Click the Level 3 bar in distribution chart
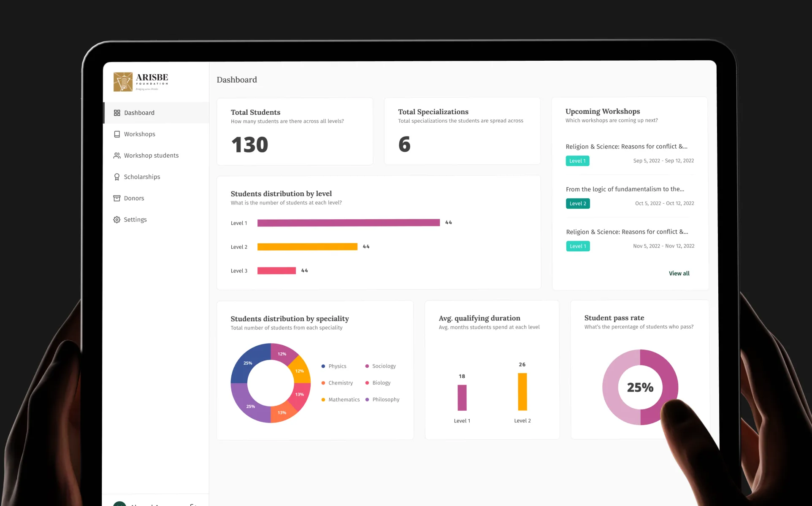This screenshot has height=506, width=812. pos(276,271)
